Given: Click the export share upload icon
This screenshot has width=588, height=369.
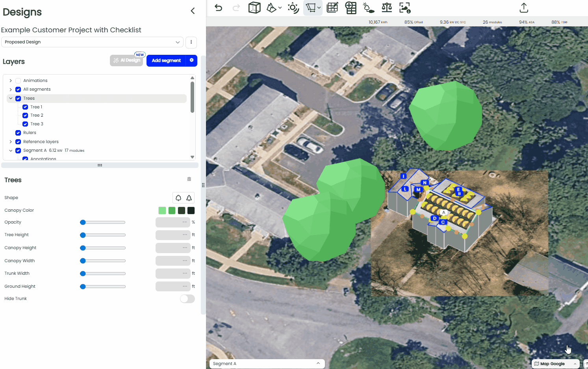Looking at the screenshot, I should pos(524,7).
